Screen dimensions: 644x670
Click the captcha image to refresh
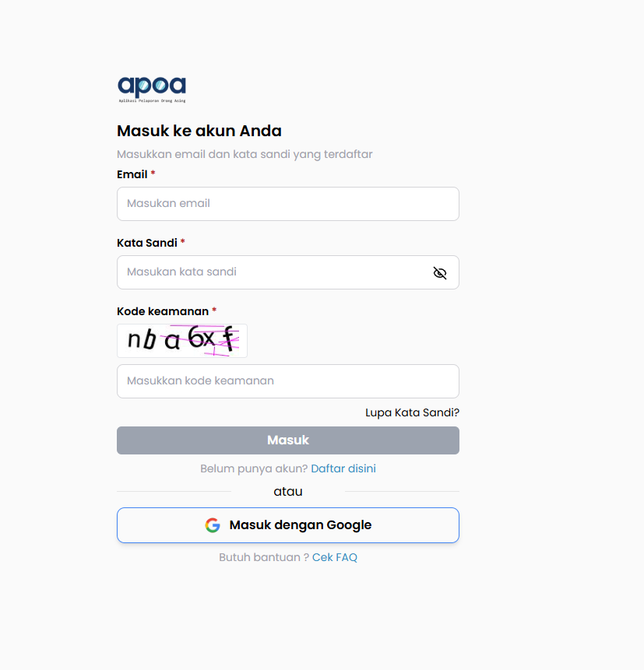[182, 341]
